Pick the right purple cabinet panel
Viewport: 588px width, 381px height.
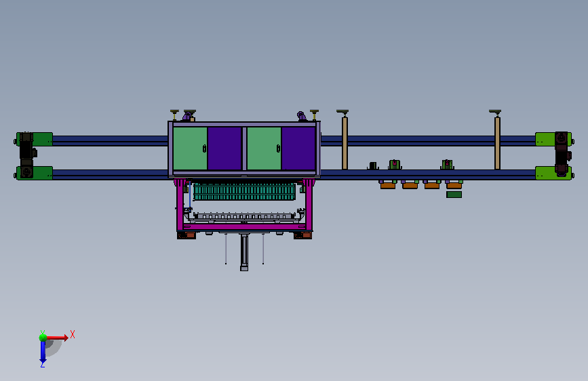(x=298, y=148)
